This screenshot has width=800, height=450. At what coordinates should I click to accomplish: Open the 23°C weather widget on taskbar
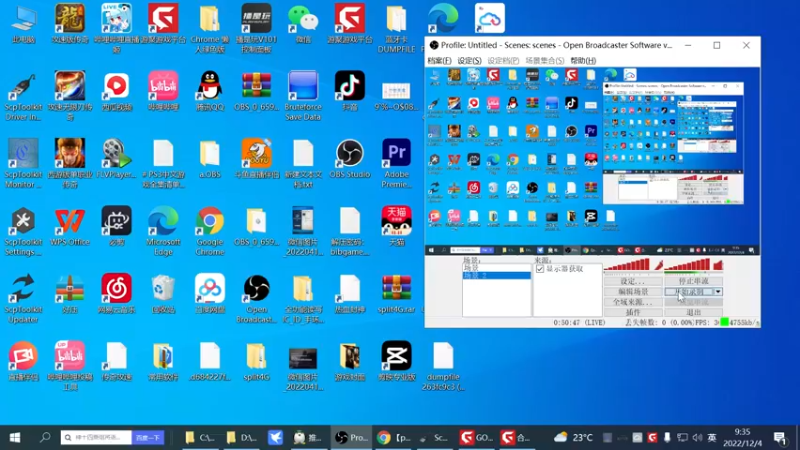pyautogui.click(x=573, y=437)
